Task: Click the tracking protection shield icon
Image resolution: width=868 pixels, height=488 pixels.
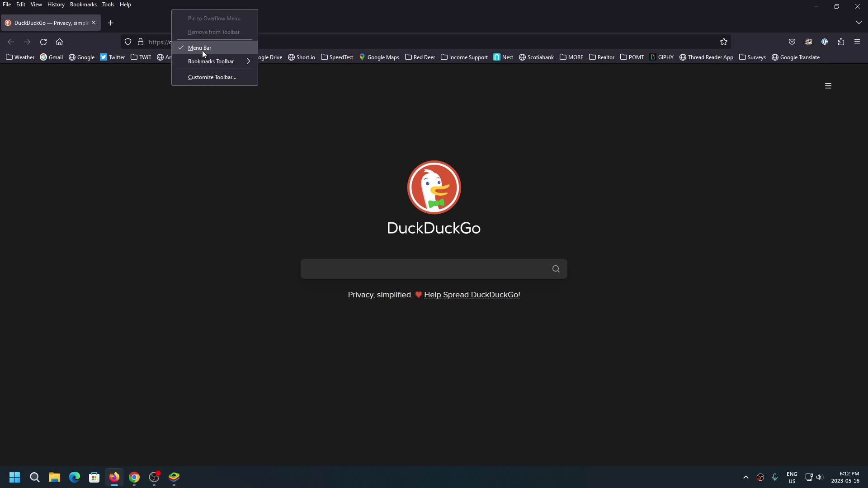Action: point(128,42)
